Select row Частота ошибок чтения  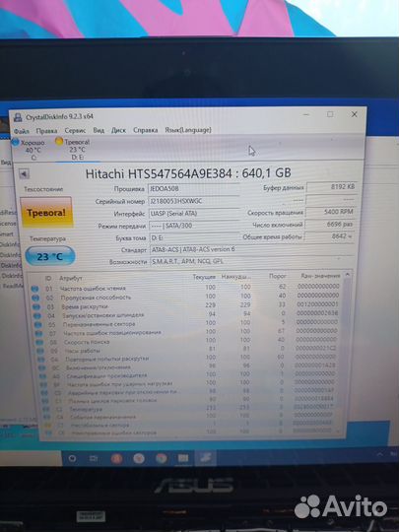pos(185,288)
